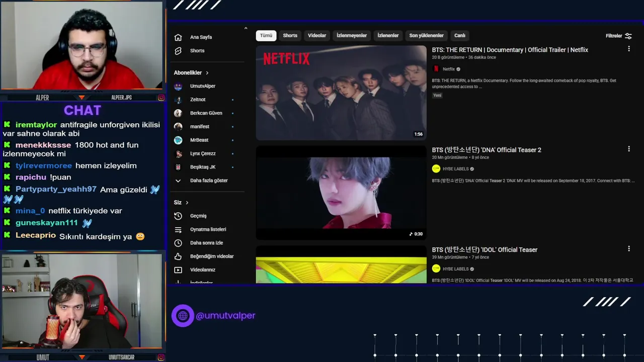Click the Zeltnot channel avatar
644x362 pixels.
[178, 100]
